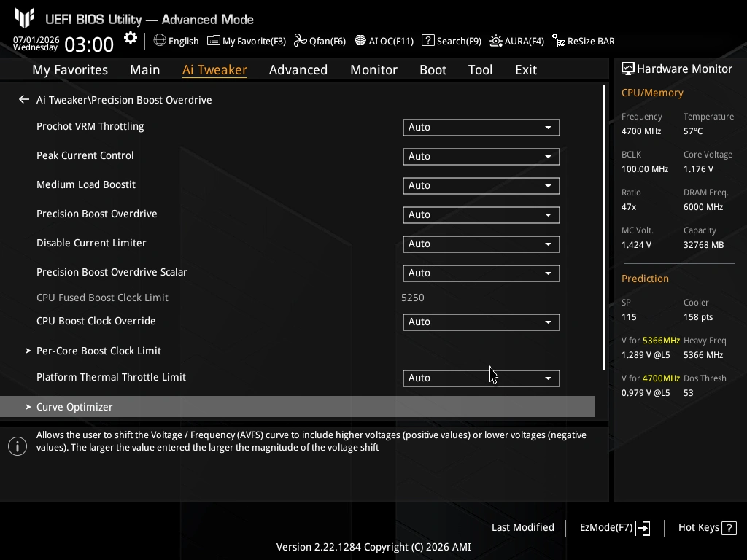Select the Ai Tweaker tab
The image size is (747, 560).
click(x=214, y=69)
